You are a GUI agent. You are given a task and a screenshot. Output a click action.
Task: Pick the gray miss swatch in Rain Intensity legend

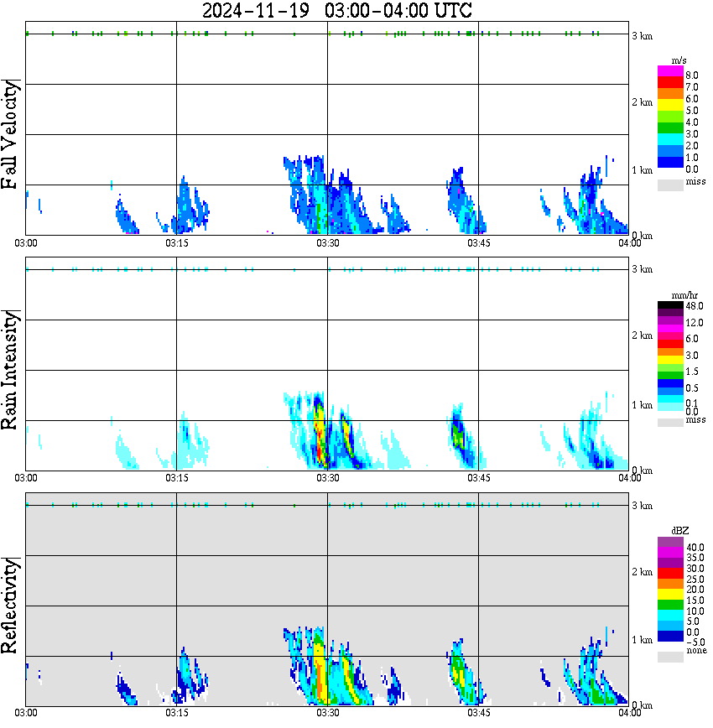(x=670, y=422)
